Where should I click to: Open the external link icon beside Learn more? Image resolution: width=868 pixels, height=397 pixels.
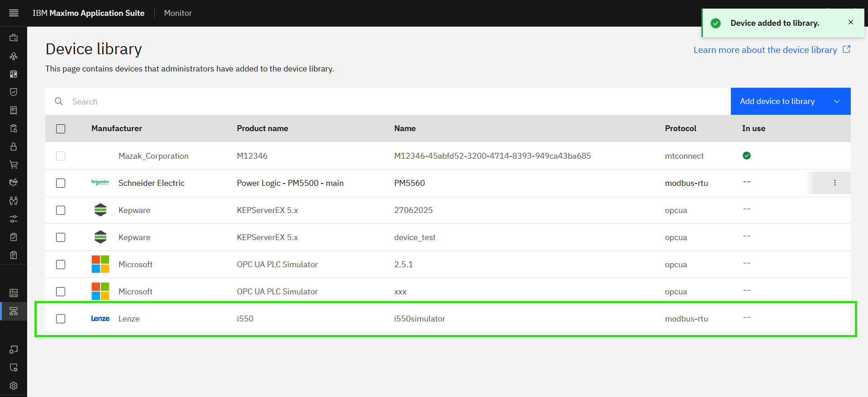(x=846, y=49)
